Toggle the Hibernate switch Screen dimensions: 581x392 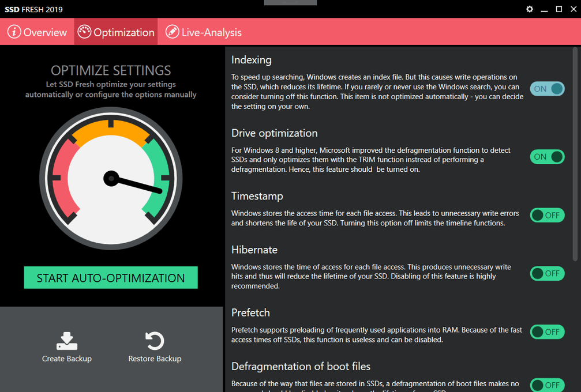point(547,274)
